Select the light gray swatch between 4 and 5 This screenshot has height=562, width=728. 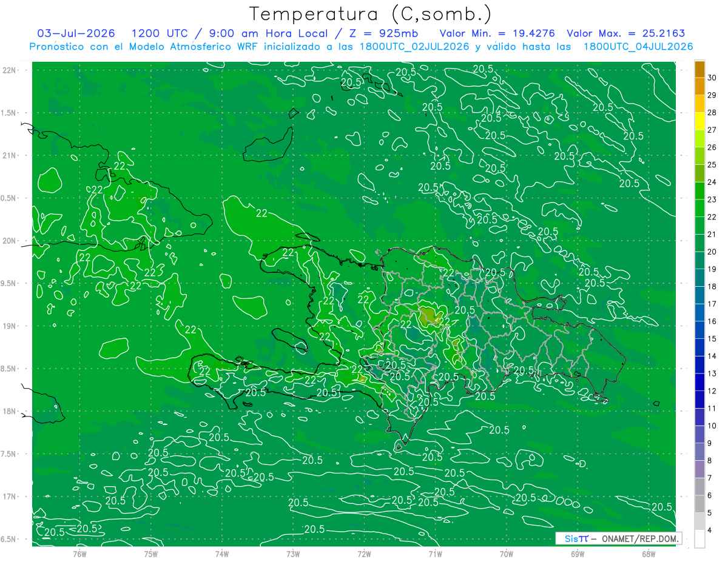pos(699,521)
